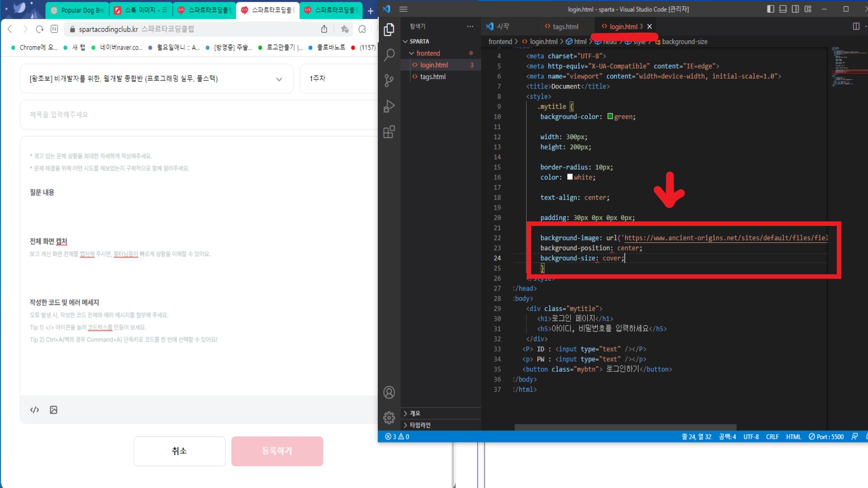Screen dimensions: 868x488
Task: Toggle the bottom panel layout icon
Action: pos(783,9)
